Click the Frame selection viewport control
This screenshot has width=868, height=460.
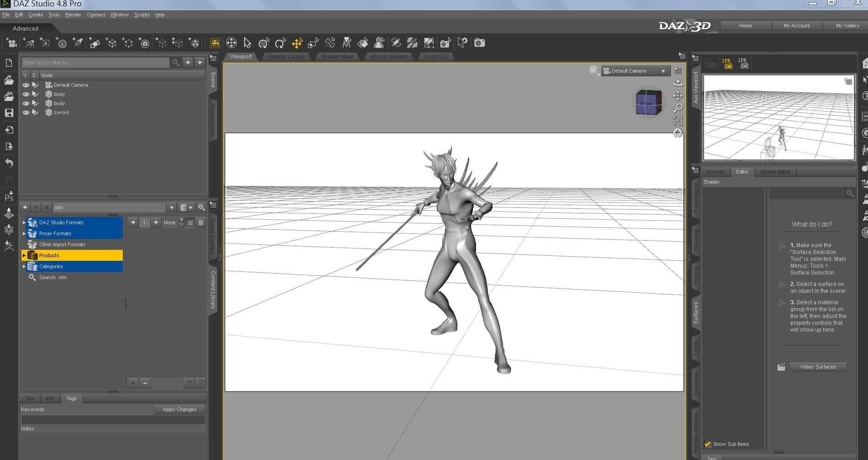(678, 121)
